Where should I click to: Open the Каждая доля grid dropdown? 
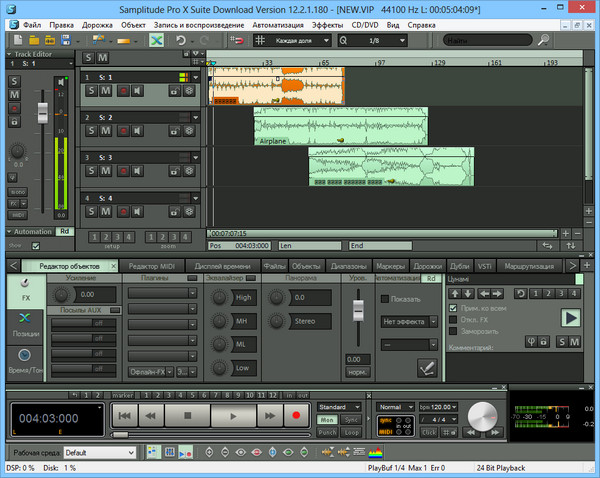[326, 40]
